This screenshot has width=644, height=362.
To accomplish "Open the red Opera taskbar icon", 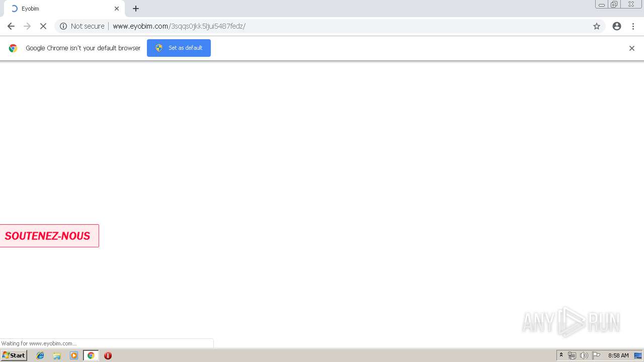I will (x=108, y=355).
